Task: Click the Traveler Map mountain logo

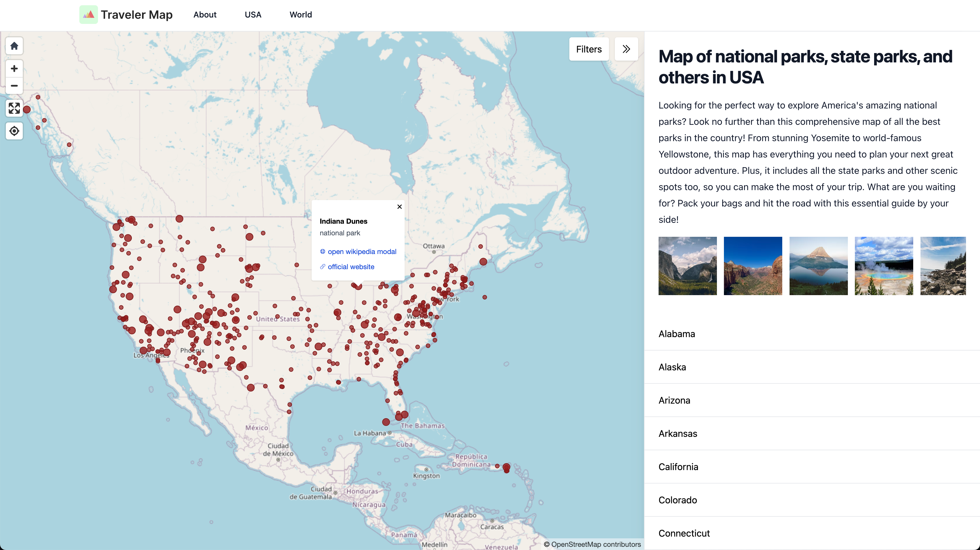Action: [x=88, y=15]
